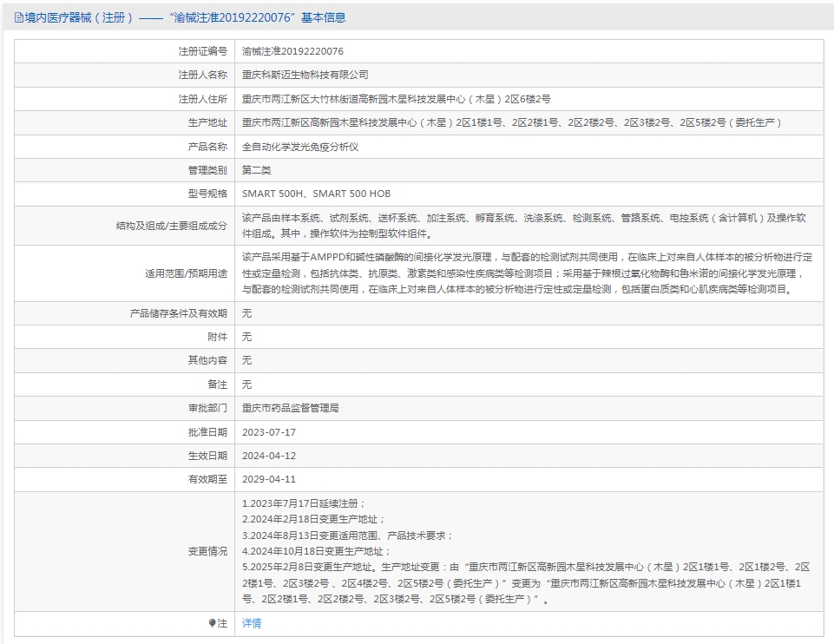
Task: Click the 注册人住所 address value
Action: [x=396, y=99]
